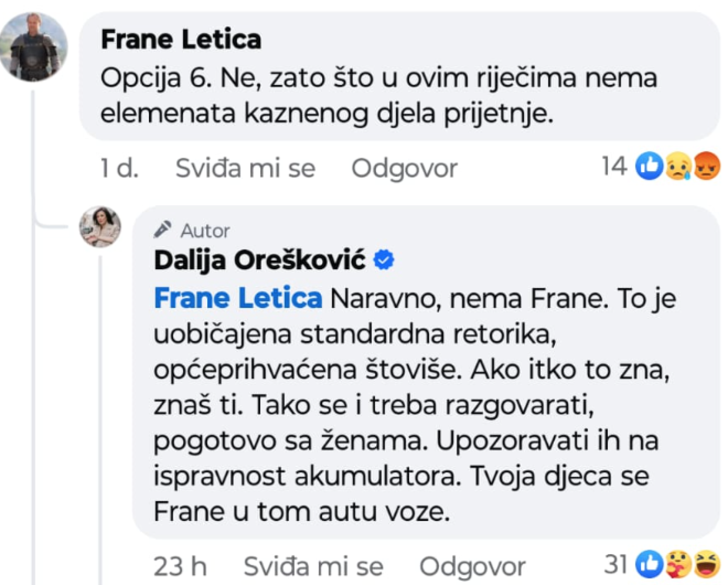The image size is (728, 585).
Task: Open the Dalija Orešković author name link
Action: click(x=260, y=261)
